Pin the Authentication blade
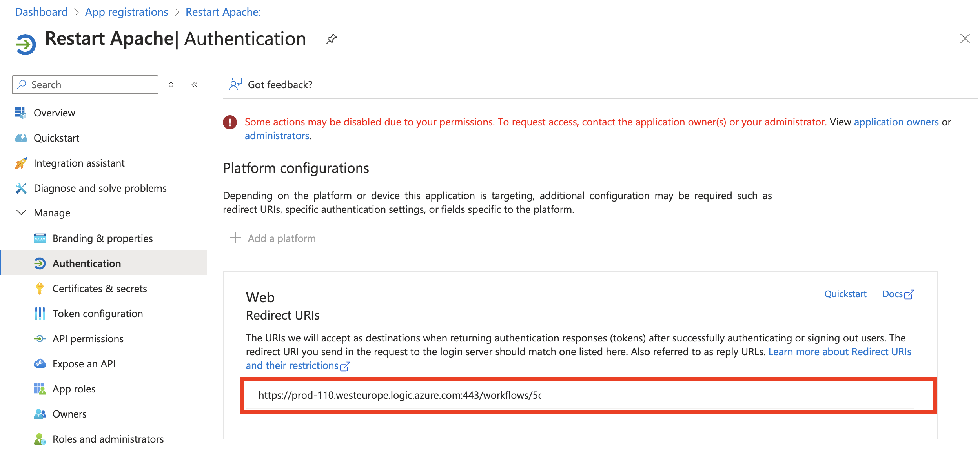Screen dimensions: 980x454 pos(332,39)
